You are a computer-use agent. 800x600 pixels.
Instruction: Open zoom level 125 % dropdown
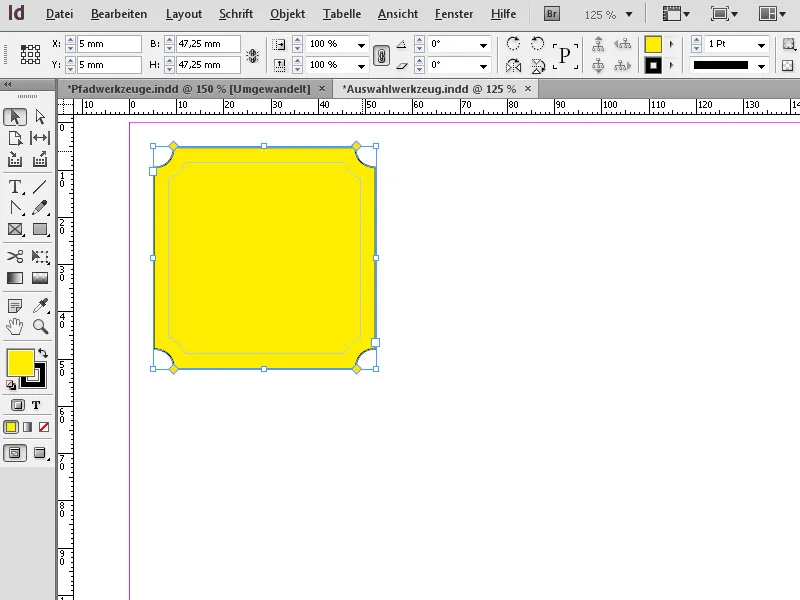pyautogui.click(x=629, y=15)
